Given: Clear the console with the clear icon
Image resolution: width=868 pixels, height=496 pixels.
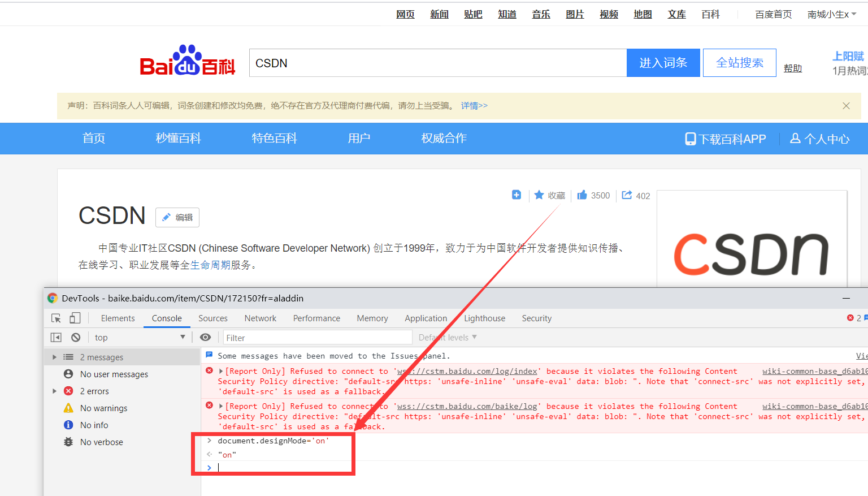Looking at the screenshot, I should click(75, 337).
